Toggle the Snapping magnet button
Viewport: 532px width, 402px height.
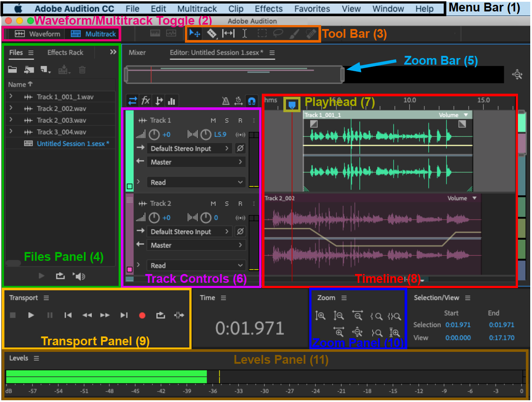tap(252, 101)
